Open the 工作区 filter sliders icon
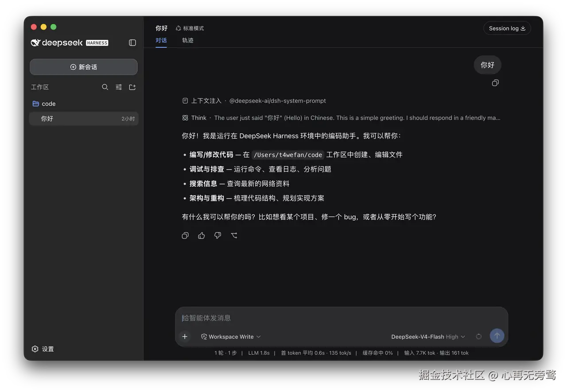The image size is (567, 392). (x=119, y=87)
